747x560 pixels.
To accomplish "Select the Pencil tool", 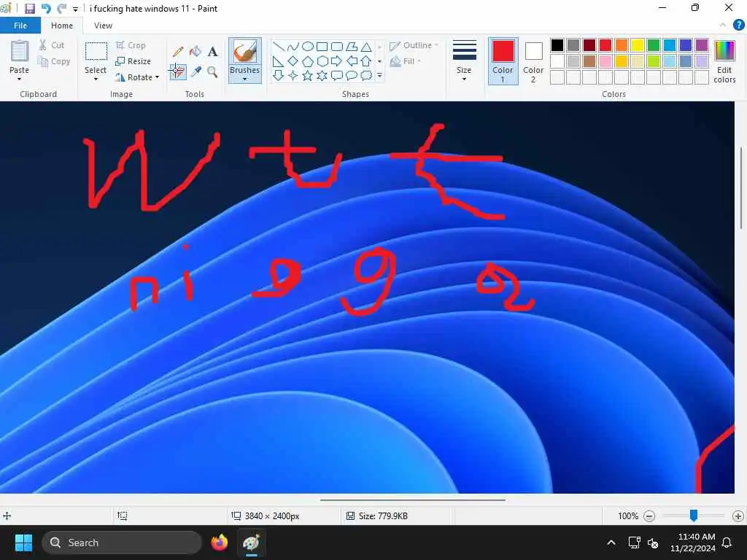I will coord(178,52).
